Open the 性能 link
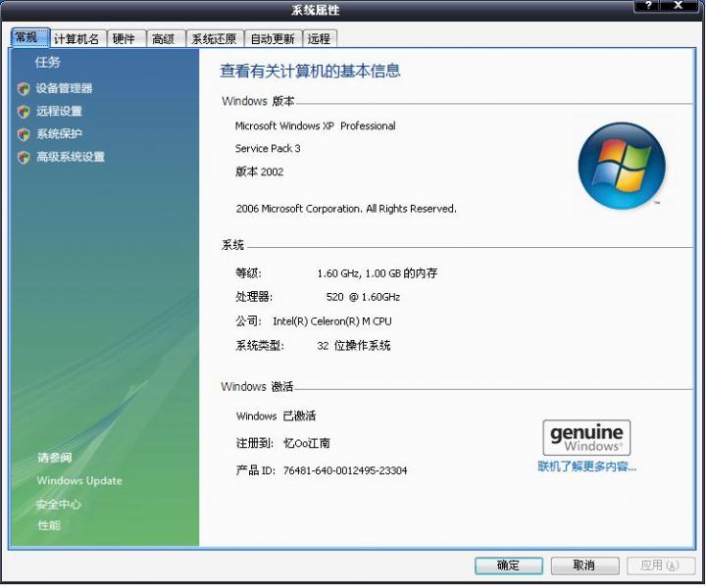Image resolution: width=706 pixels, height=588 pixels. (49, 525)
